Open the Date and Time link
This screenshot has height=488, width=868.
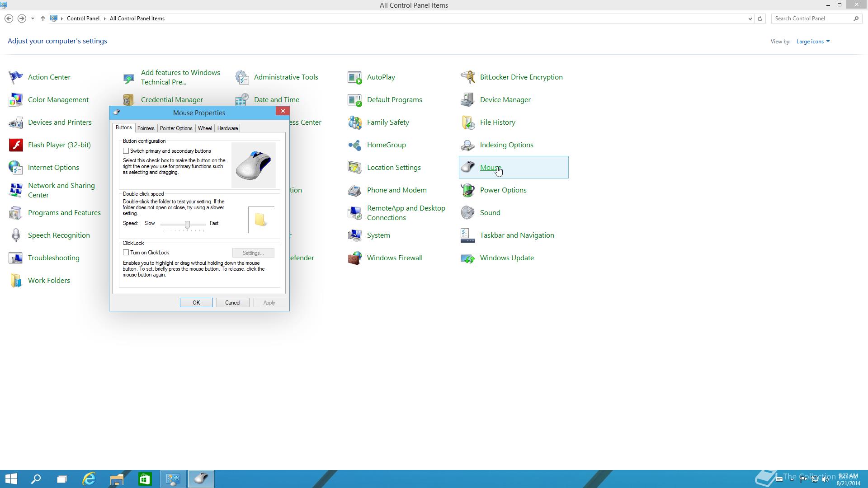(277, 100)
